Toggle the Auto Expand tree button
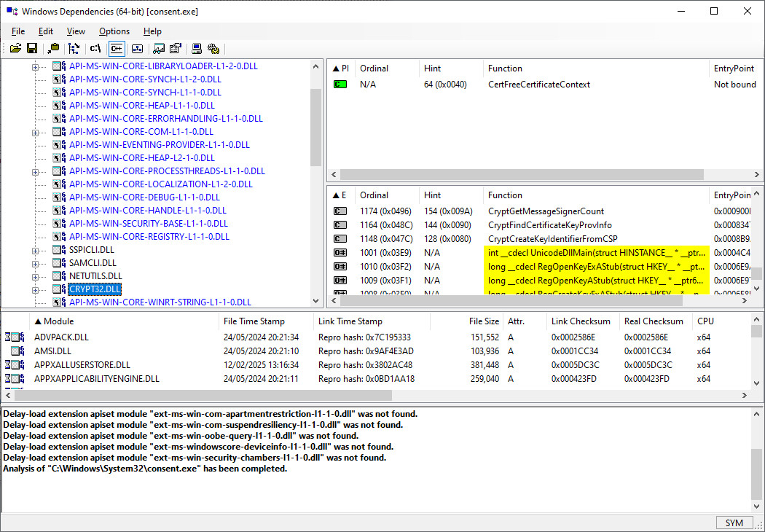The height and width of the screenshot is (532, 765). pyautogui.click(x=74, y=49)
